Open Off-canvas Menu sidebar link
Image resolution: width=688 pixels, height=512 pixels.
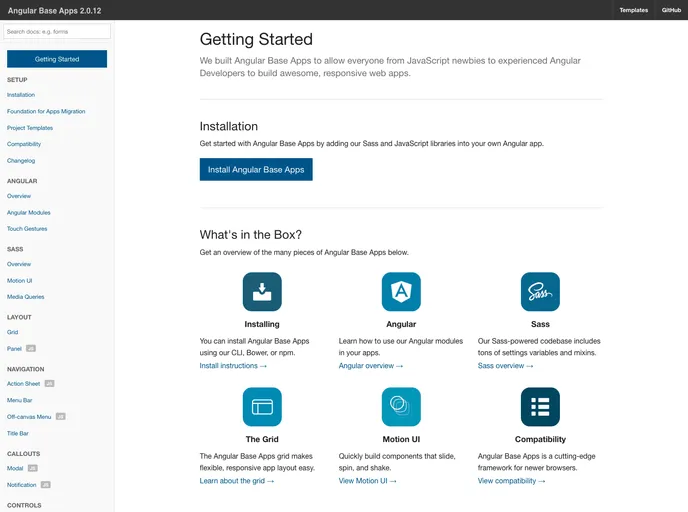click(x=29, y=417)
